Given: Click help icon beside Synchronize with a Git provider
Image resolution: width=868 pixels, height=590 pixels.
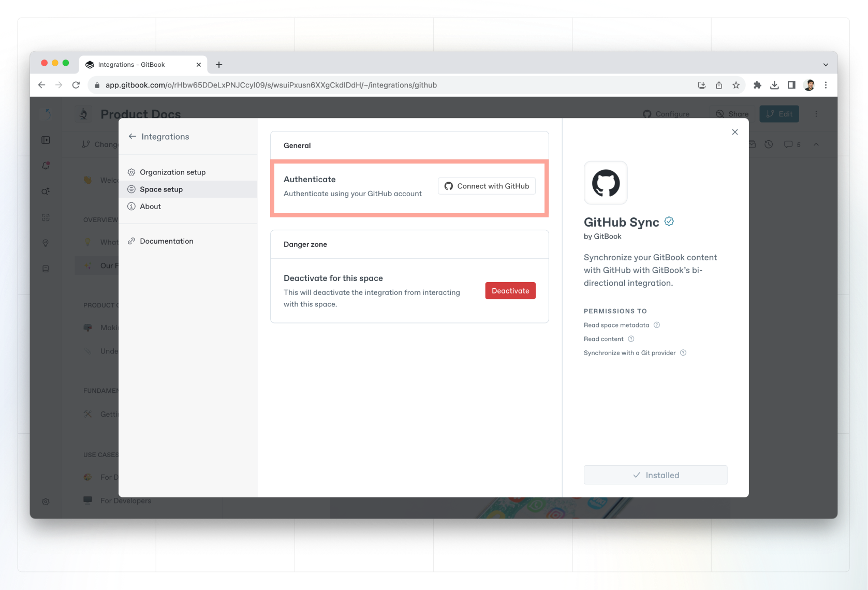Looking at the screenshot, I should click(683, 353).
